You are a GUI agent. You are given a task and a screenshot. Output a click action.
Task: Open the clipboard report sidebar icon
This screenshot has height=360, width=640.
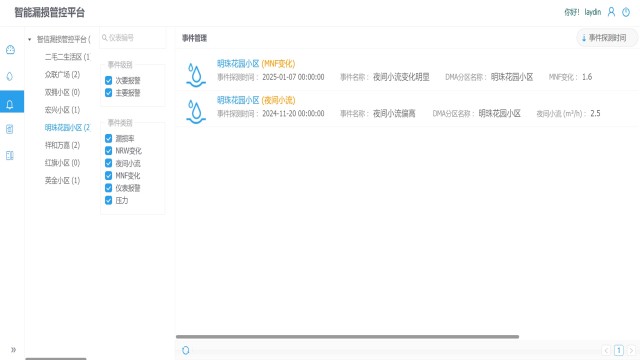(x=10, y=129)
